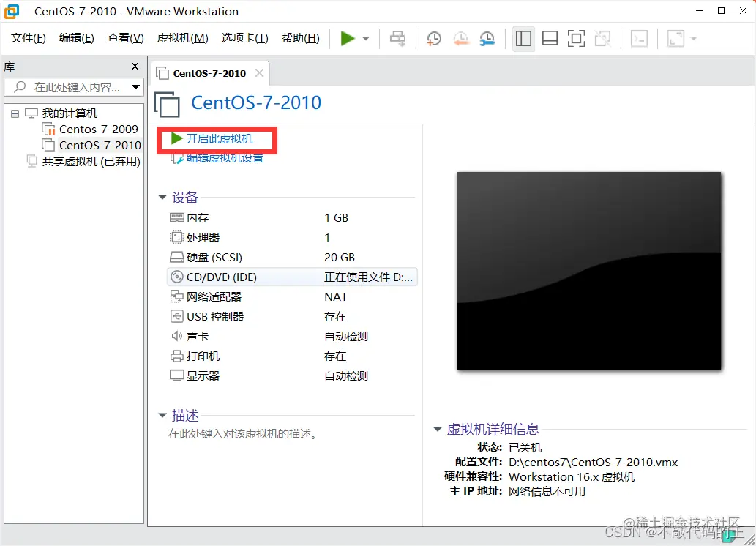Close the CentOS-7-2010 tab
Image resolution: width=756 pixels, height=546 pixels.
tap(259, 73)
